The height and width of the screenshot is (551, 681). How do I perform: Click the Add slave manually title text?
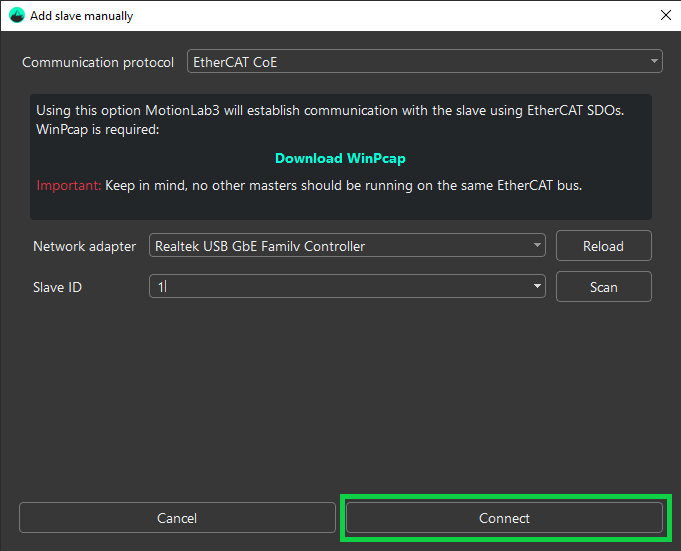(x=81, y=16)
